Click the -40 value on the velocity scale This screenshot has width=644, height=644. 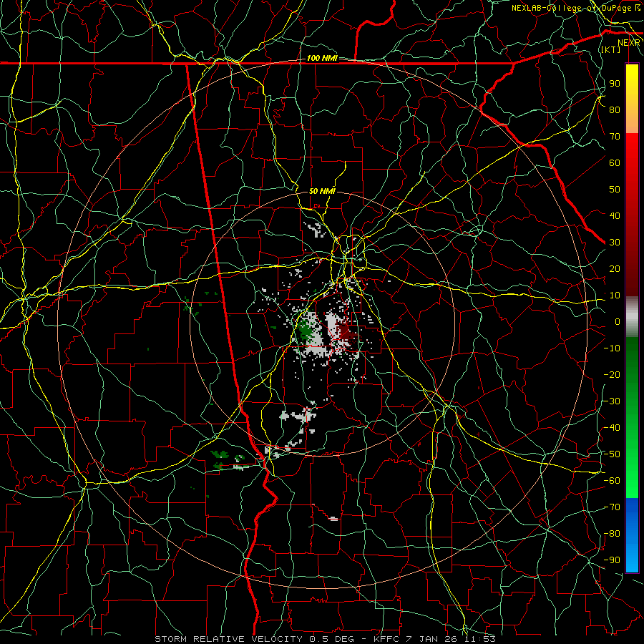612,428
